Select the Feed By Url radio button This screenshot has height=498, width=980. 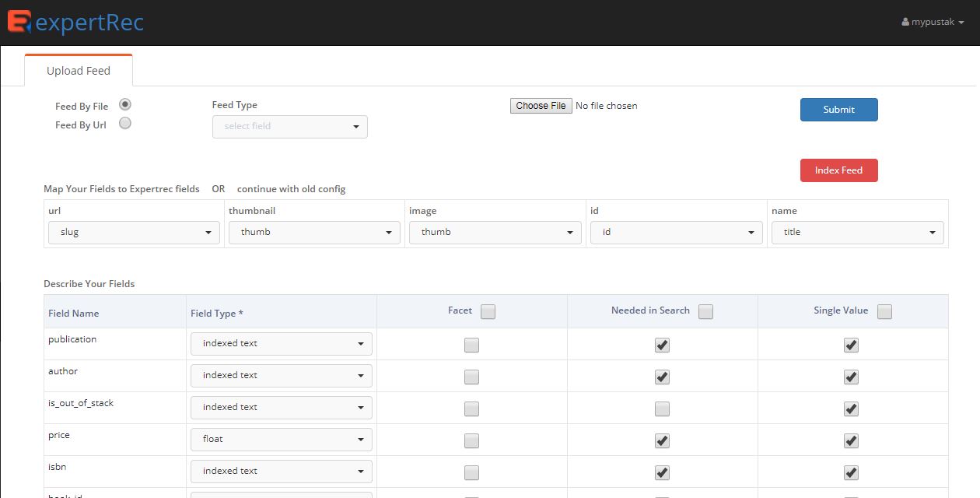[x=124, y=123]
